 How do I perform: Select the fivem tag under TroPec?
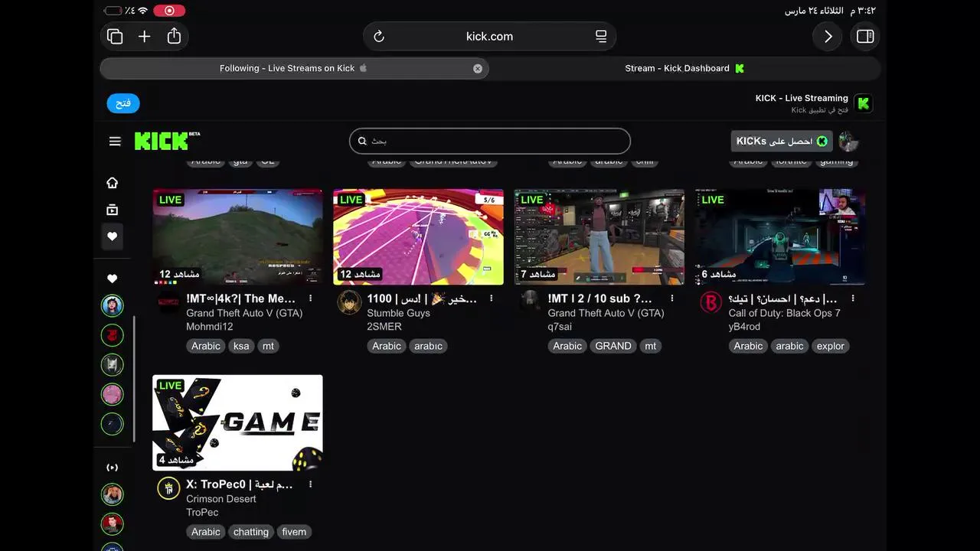coord(294,532)
